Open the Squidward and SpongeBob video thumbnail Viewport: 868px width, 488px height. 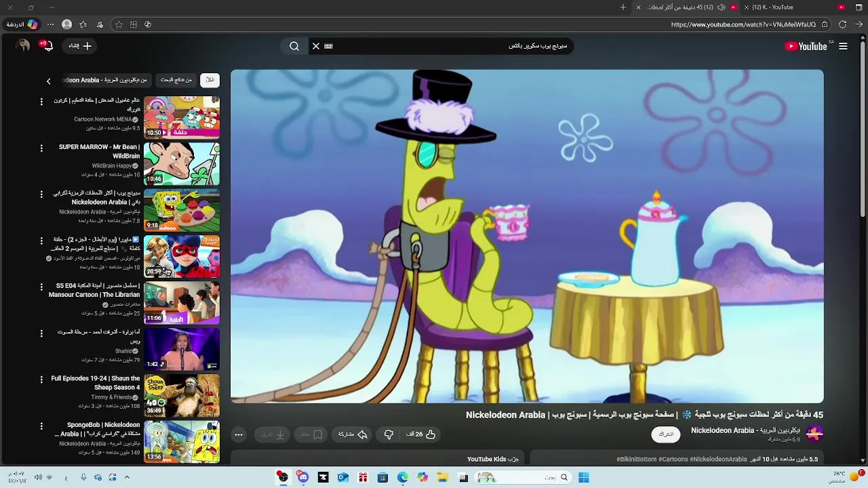pyautogui.click(x=182, y=442)
